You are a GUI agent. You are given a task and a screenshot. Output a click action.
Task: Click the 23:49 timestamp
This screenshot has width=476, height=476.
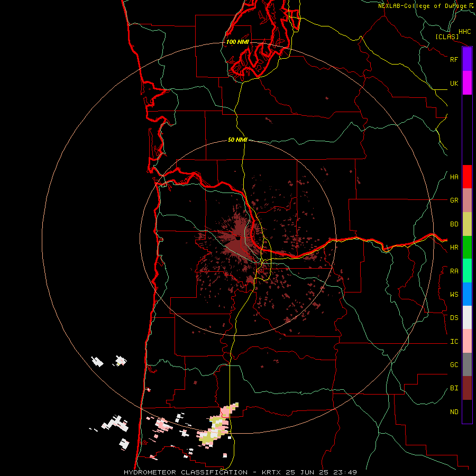point(346,472)
